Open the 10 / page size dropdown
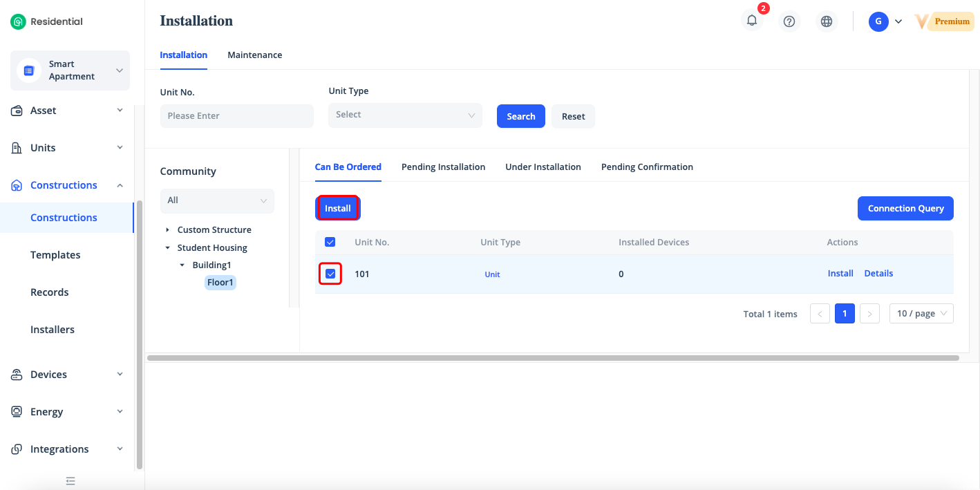Screen dimensions: 980x490 click(921, 314)
